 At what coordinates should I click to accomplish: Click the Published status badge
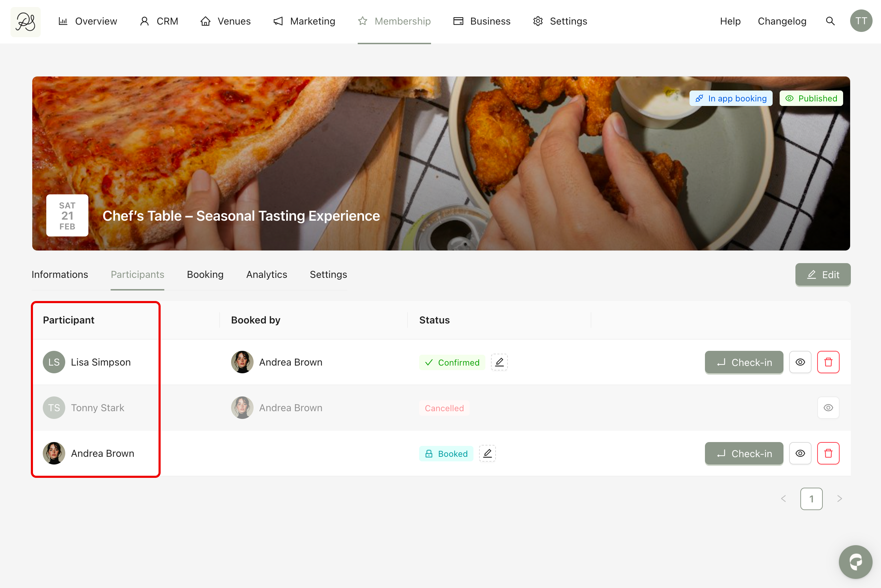(811, 98)
